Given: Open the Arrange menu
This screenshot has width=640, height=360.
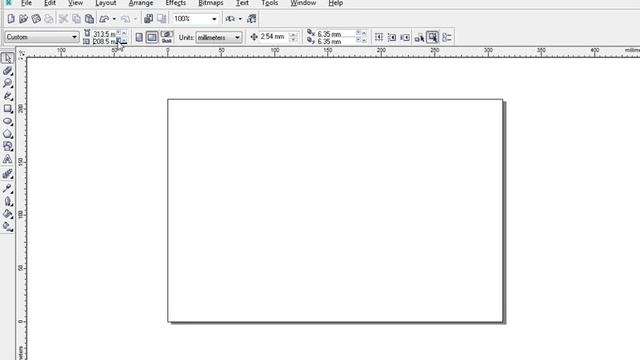Looking at the screenshot, I should [141, 3].
